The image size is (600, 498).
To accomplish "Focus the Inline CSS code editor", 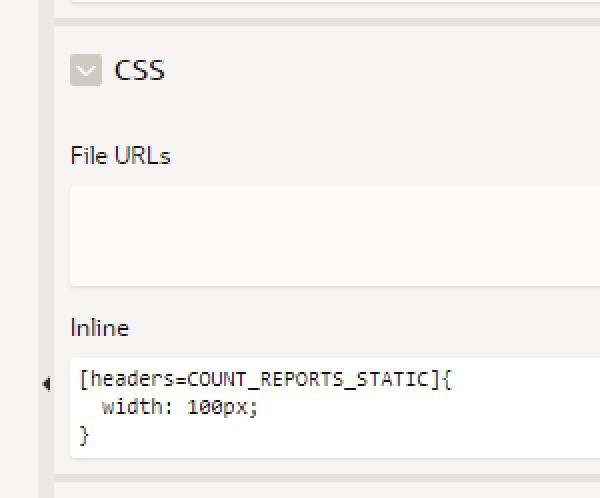I will (335, 408).
